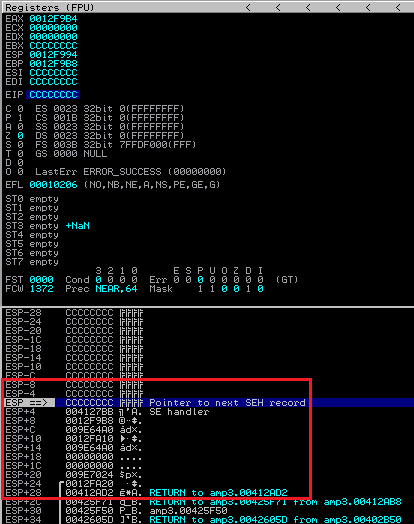Select the RETURN to amp3.00412AD2 stack row
This screenshot has width=414, height=524.
[147, 493]
